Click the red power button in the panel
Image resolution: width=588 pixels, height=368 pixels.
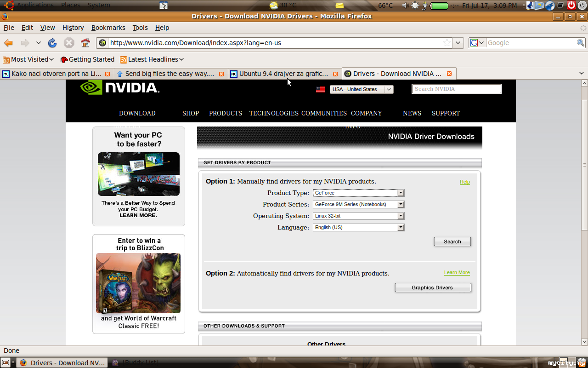[x=571, y=5]
